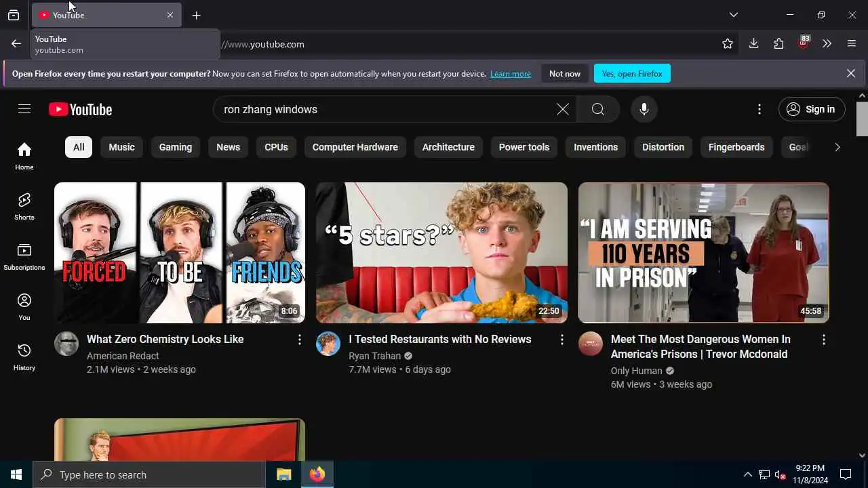868x488 pixels.
Task: Play the 5 stars fried chicken thumbnail
Action: tap(441, 253)
